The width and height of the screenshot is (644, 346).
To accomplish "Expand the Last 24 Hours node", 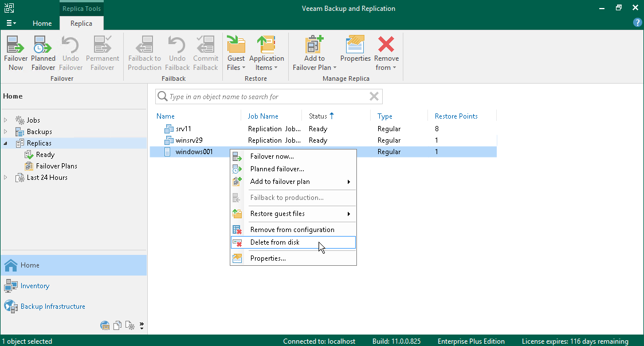I will point(5,178).
